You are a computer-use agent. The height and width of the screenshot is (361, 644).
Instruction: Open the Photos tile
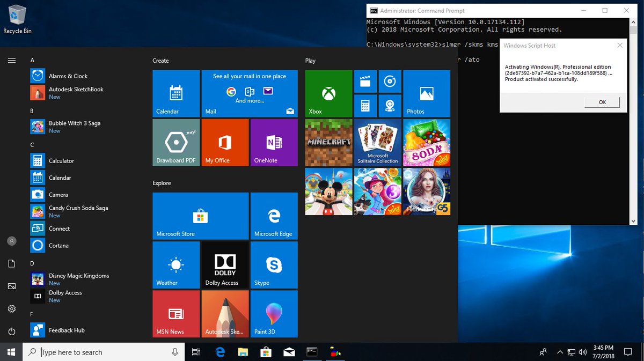pyautogui.click(x=427, y=94)
